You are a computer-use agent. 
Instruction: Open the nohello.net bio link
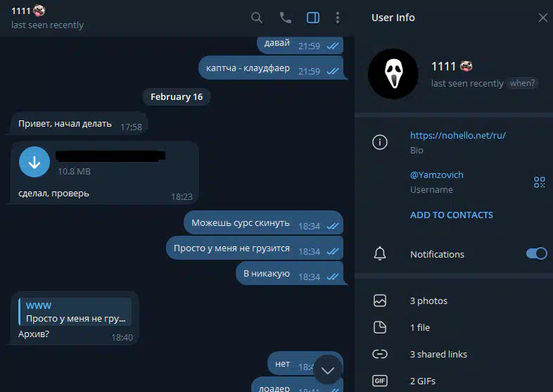[458, 136]
